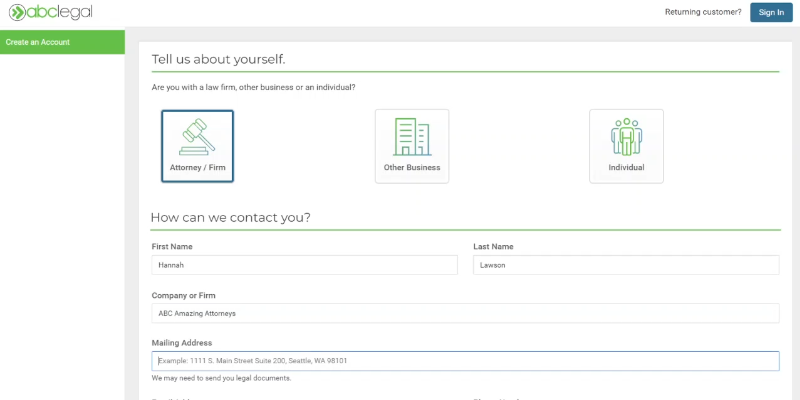Click the First Name field label
800x400 pixels.
coord(172,246)
